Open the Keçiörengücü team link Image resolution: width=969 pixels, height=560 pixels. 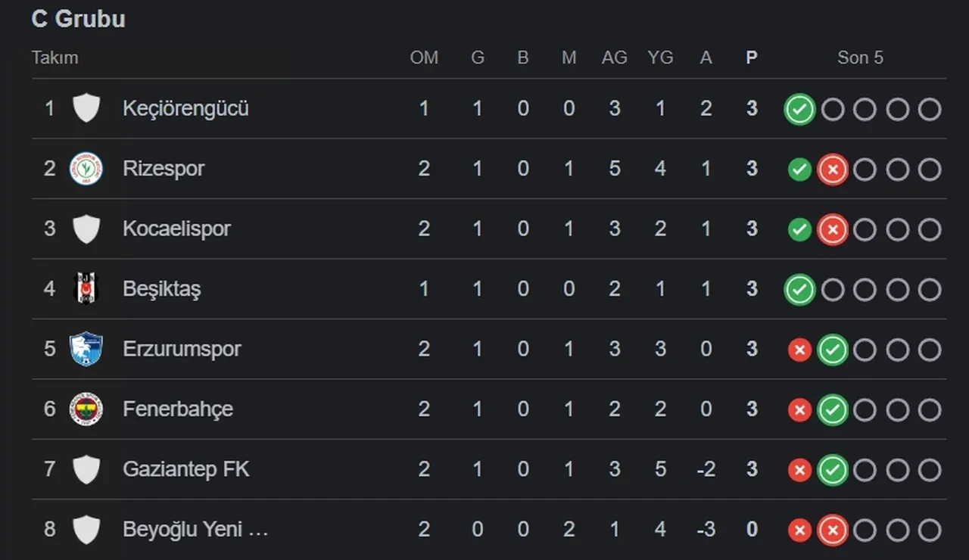click(x=185, y=108)
